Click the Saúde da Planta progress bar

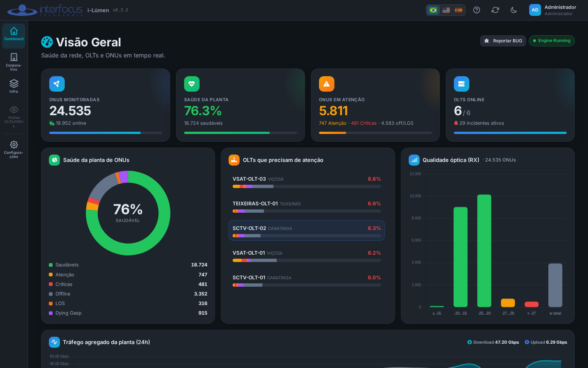[240, 133]
